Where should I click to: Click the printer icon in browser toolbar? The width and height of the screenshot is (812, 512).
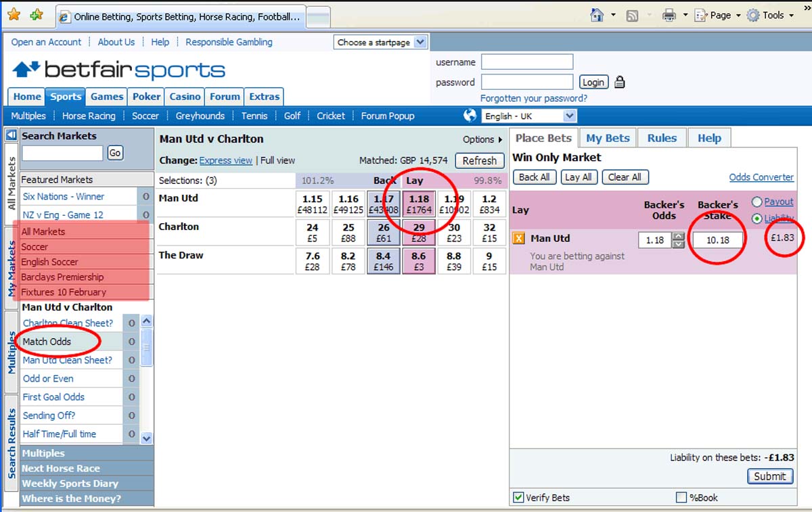point(669,15)
